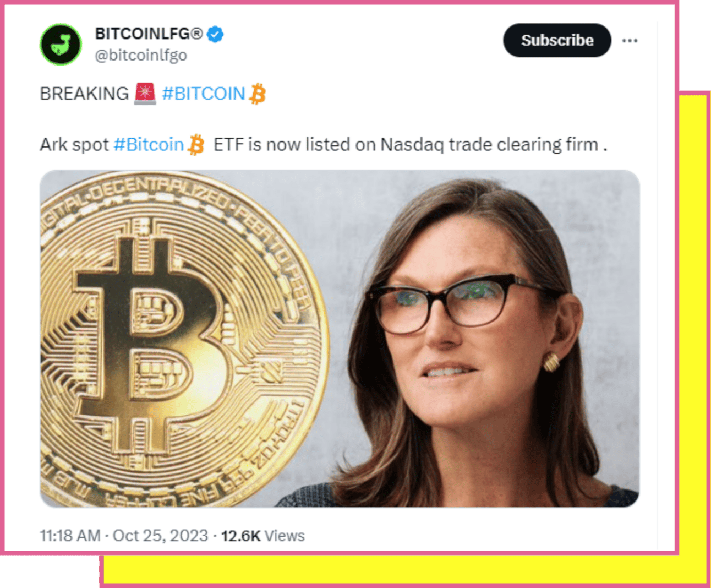The height and width of the screenshot is (588, 711).
Task: Open the three-dot more options menu
Action: click(630, 41)
